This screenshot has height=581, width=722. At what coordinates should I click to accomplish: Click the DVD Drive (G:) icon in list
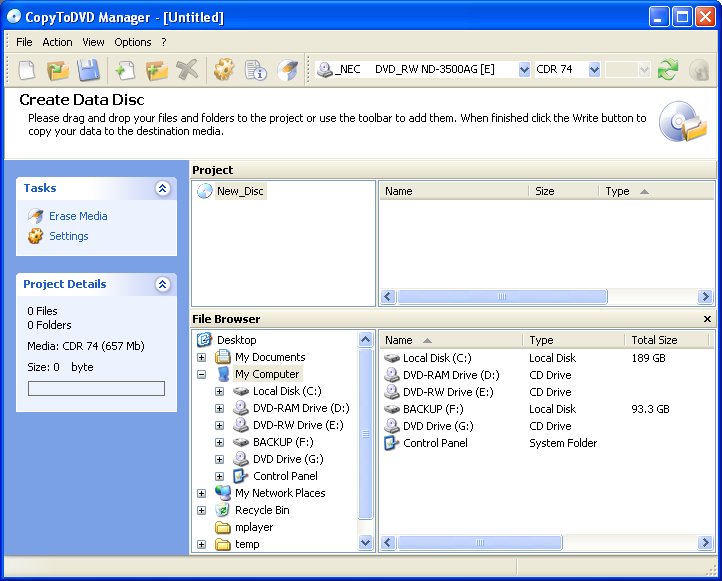391,426
